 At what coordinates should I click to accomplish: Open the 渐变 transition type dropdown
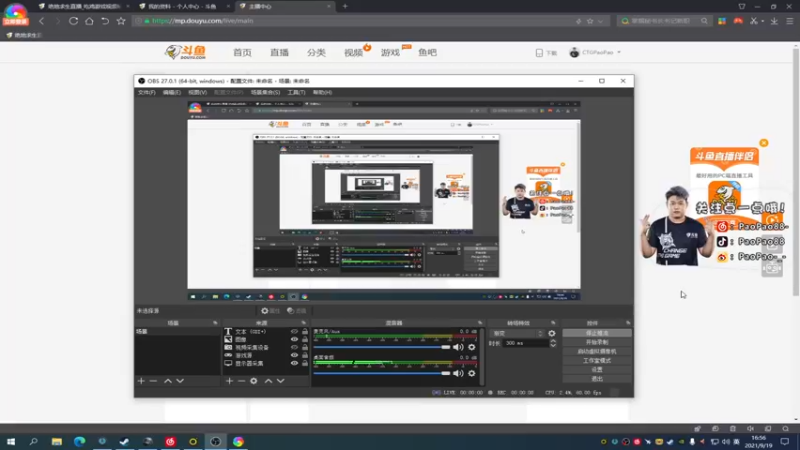pos(517,333)
